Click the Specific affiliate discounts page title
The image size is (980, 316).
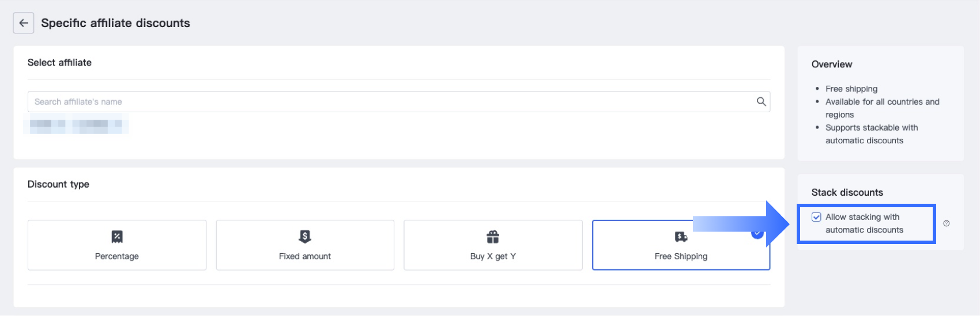point(115,23)
